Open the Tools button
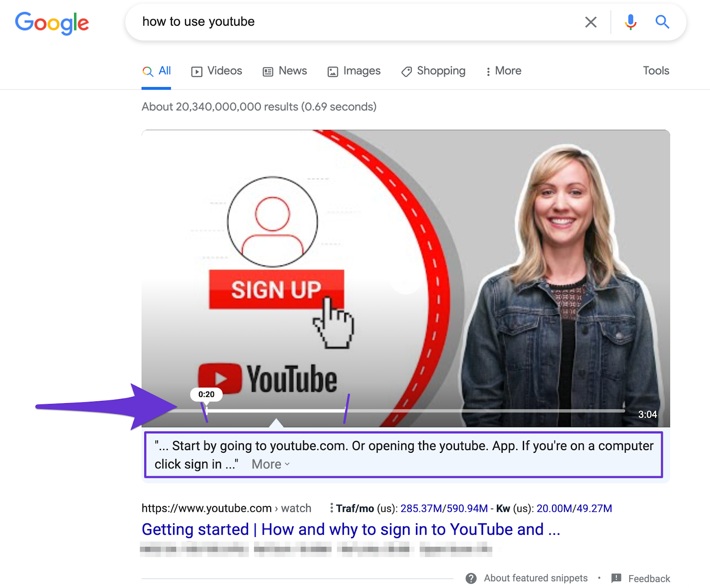 pos(656,71)
